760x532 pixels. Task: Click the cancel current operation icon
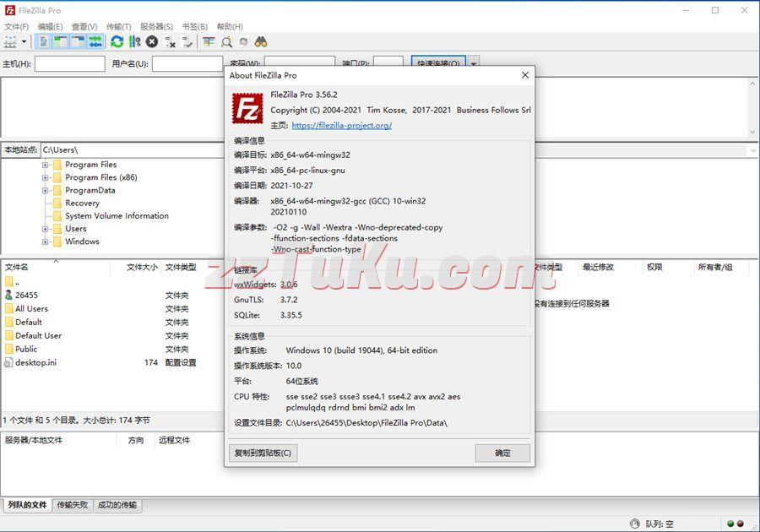click(x=152, y=41)
